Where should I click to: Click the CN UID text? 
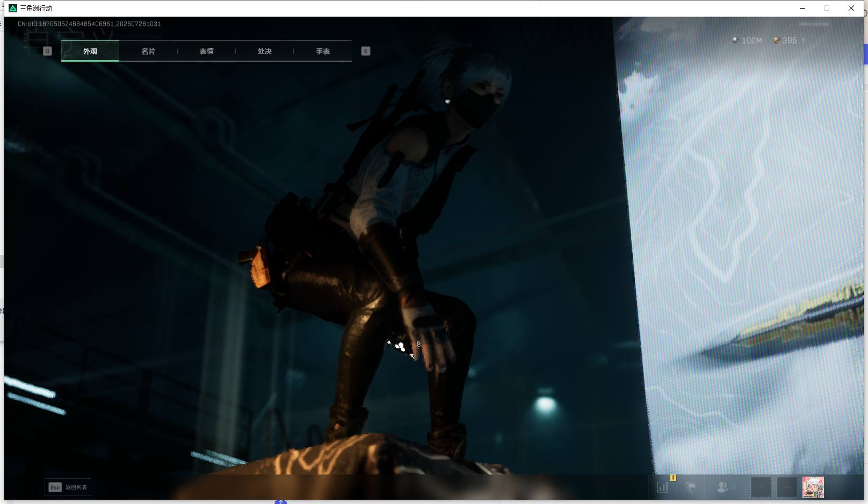tap(89, 24)
